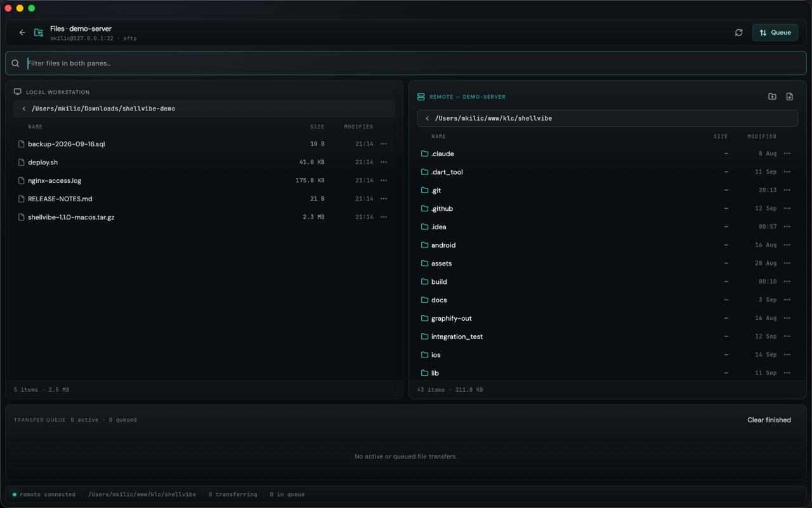This screenshot has height=508, width=812.
Task: Create a new folder on the remote server
Action: coord(772,97)
